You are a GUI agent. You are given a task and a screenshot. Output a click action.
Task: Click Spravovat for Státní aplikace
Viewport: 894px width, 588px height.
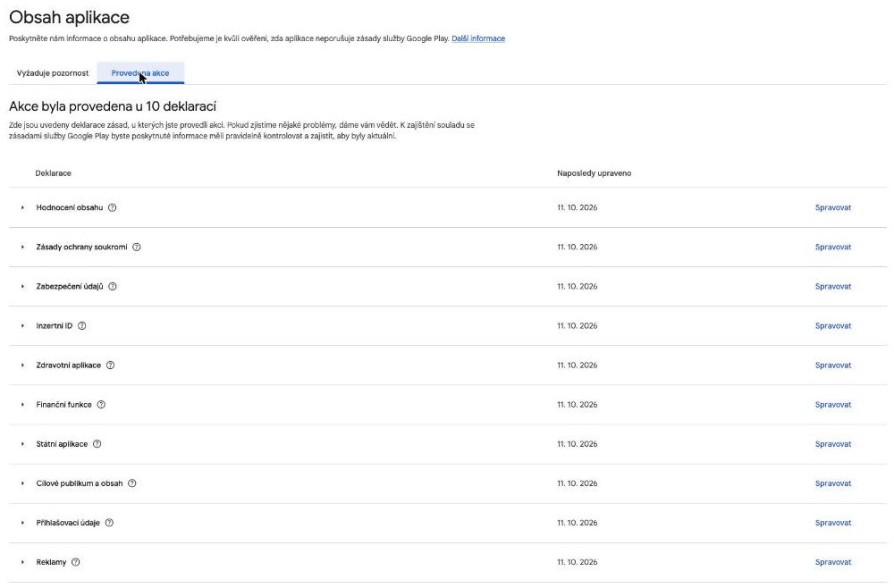point(833,444)
